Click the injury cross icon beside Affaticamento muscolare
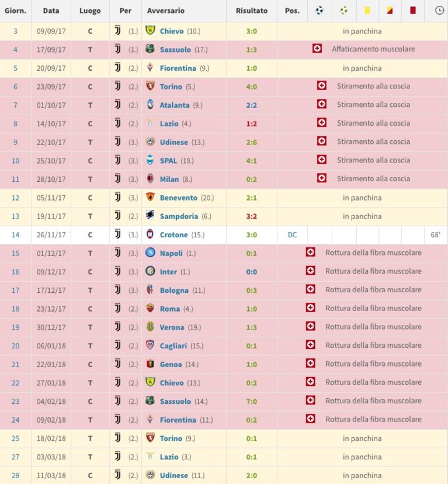 (317, 49)
